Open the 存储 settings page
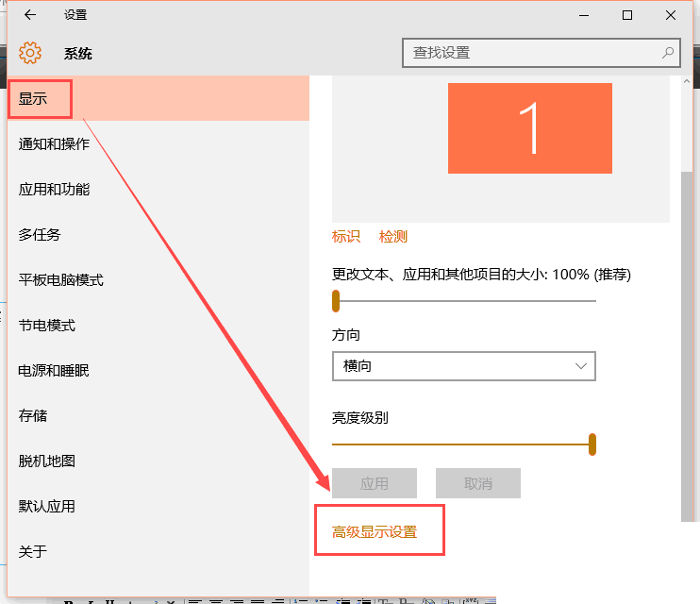This screenshot has height=604, width=700. click(33, 415)
